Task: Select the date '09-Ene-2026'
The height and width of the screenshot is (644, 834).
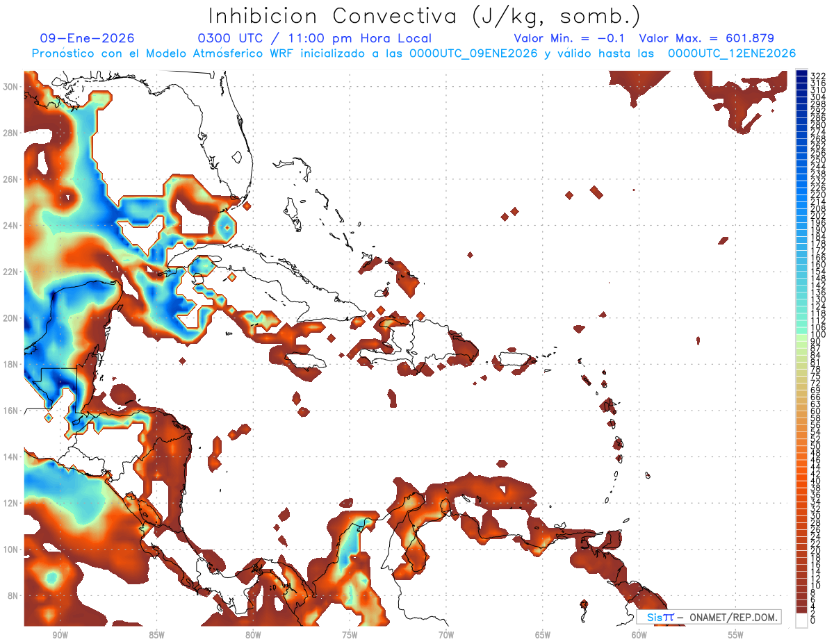Action: (88, 39)
